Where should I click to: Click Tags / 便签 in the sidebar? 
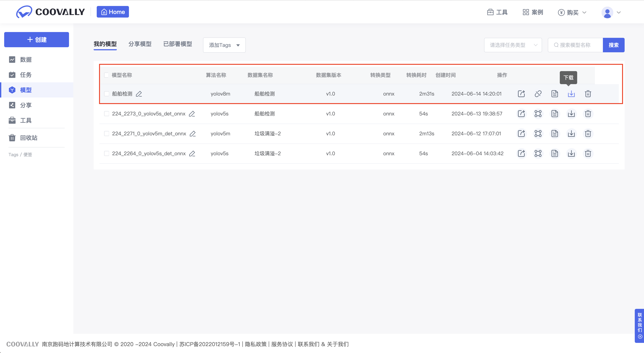[x=20, y=155]
